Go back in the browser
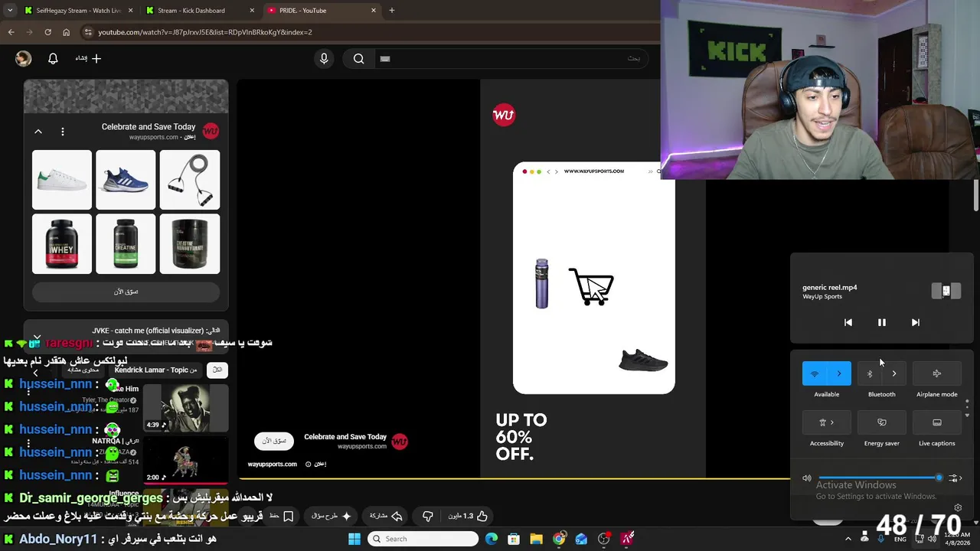980x551 pixels. 11,32
